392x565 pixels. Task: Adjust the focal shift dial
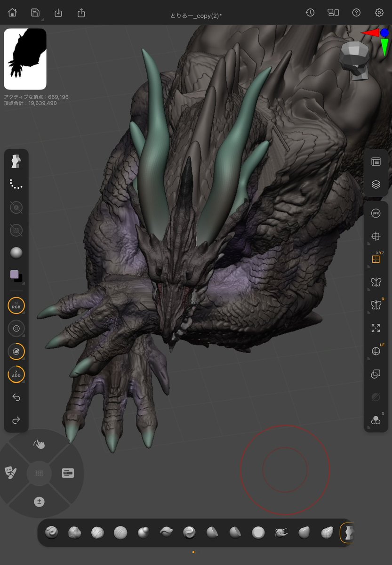16,352
